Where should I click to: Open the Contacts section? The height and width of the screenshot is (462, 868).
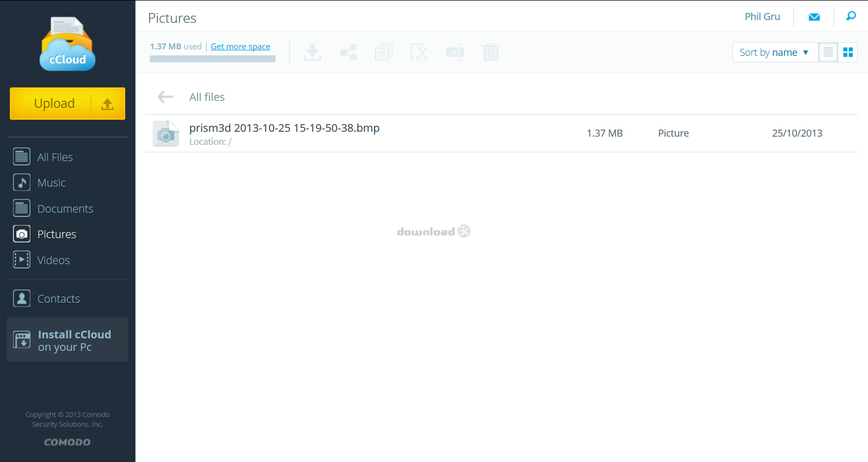pos(59,299)
